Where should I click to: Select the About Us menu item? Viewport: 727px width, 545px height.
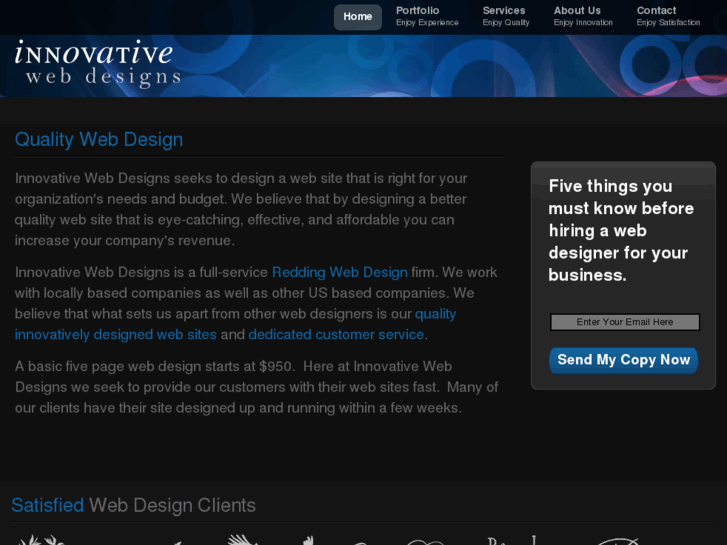click(583, 16)
